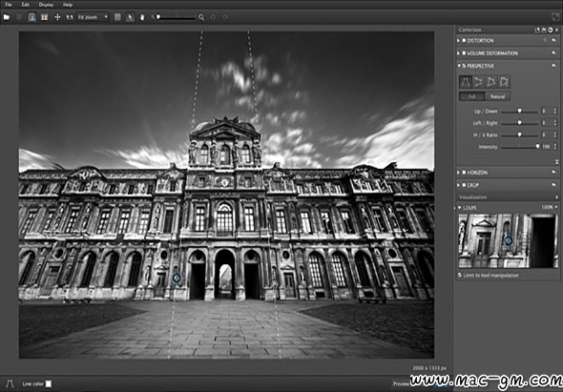Screen dimensions: 563x392
Task: Click the undo arrow icon
Action: [213, 17]
